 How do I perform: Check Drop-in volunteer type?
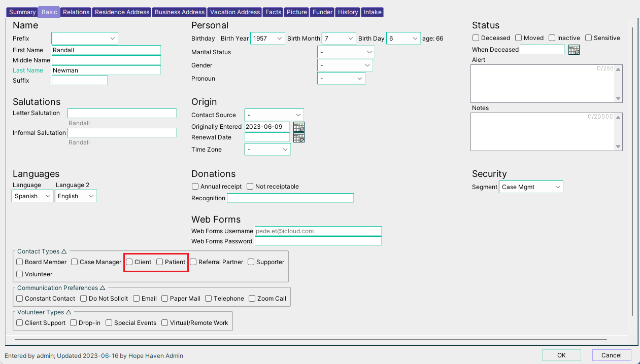click(x=74, y=323)
